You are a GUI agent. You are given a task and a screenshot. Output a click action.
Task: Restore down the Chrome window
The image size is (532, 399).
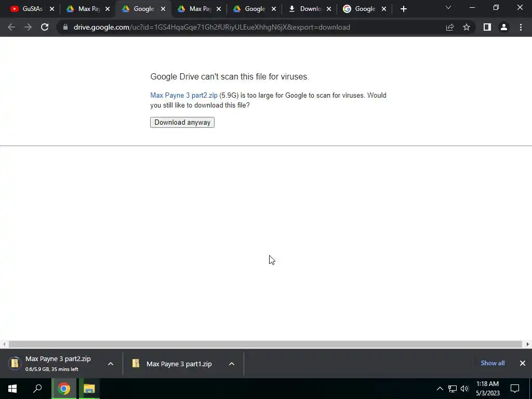pos(496,7)
